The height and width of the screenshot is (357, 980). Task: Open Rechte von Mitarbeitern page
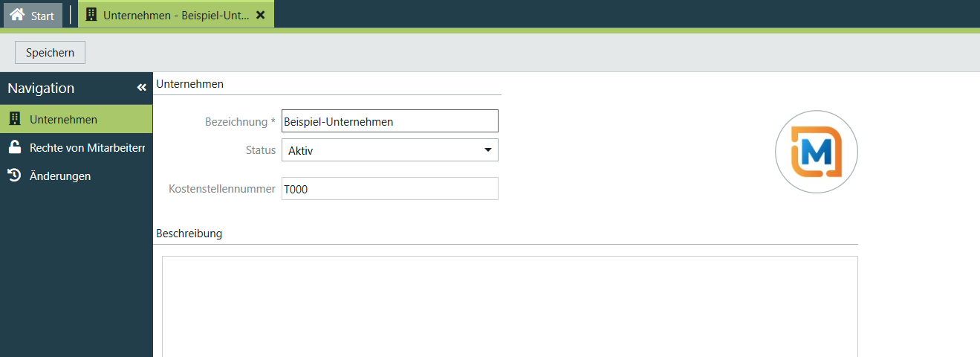click(87, 147)
